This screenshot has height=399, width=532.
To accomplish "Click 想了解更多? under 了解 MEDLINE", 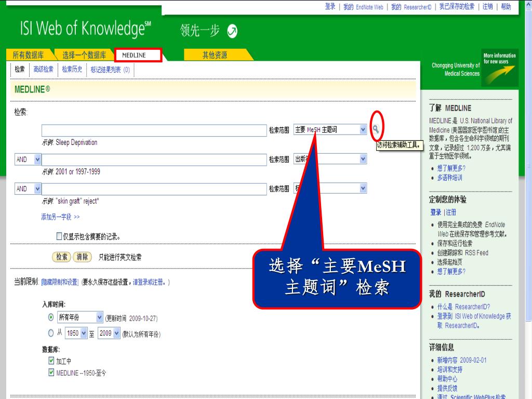I will tap(451, 168).
